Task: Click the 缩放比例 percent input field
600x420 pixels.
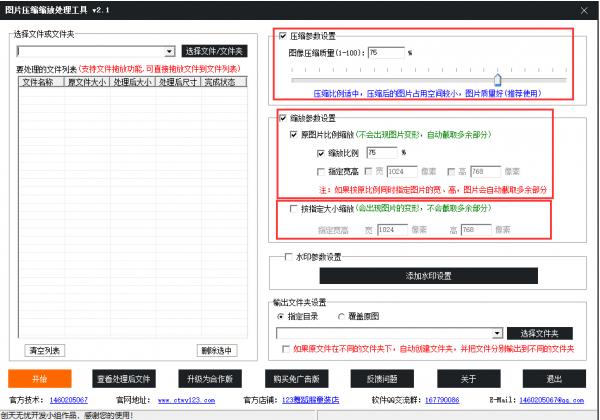Action: [382, 153]
